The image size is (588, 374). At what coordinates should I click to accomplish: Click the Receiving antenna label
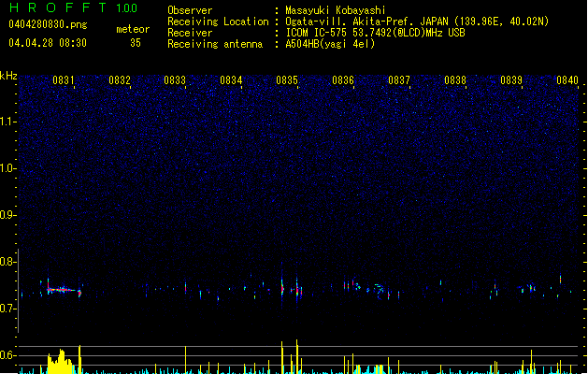click(x=215, y=44)
